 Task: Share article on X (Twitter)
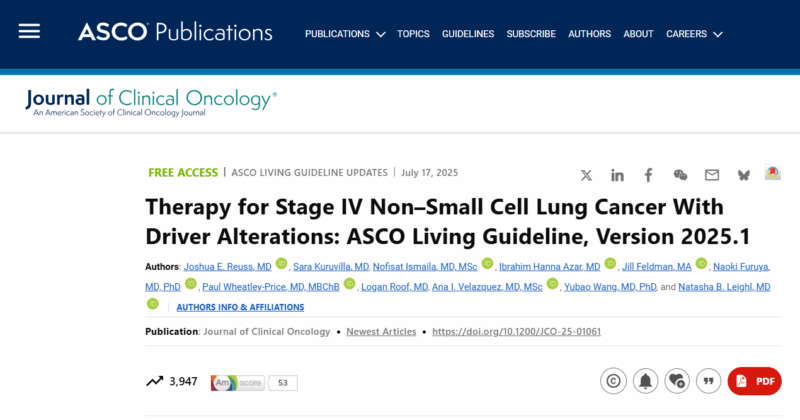click(x=586, y=176)
